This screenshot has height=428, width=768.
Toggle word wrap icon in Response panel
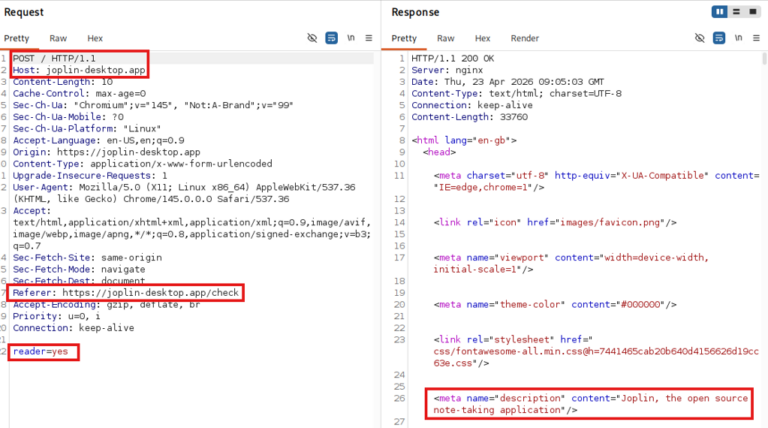coord(719,38)
